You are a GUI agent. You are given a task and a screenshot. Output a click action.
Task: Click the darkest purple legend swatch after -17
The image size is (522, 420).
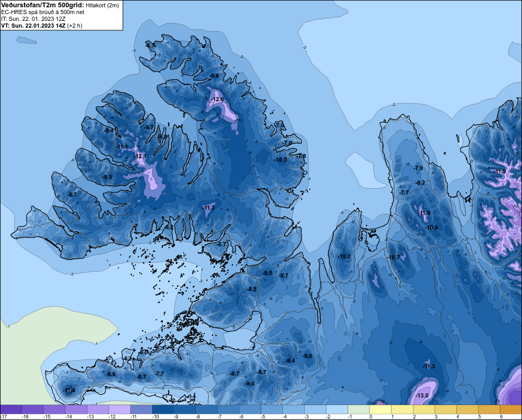11,410
